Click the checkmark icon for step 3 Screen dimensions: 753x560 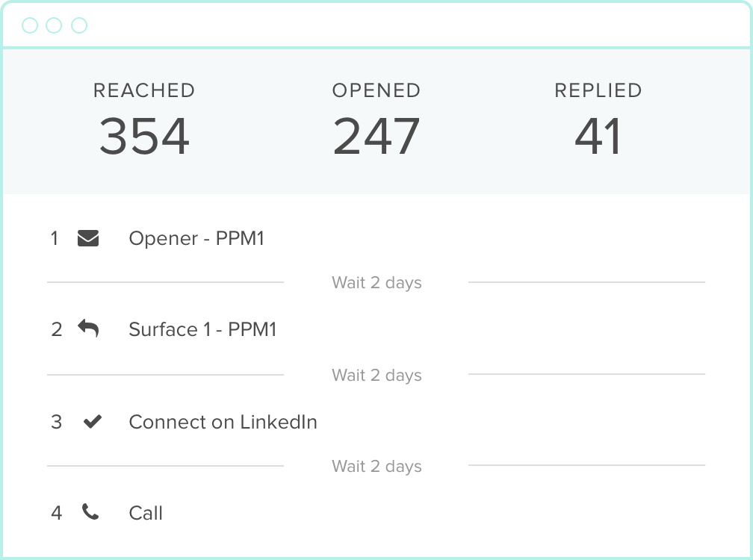92,422
